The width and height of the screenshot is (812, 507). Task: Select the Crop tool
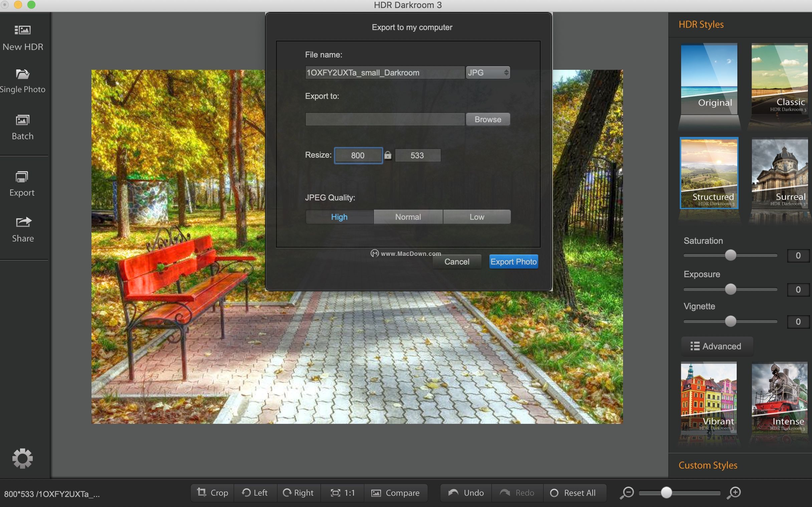pos(212,493)
